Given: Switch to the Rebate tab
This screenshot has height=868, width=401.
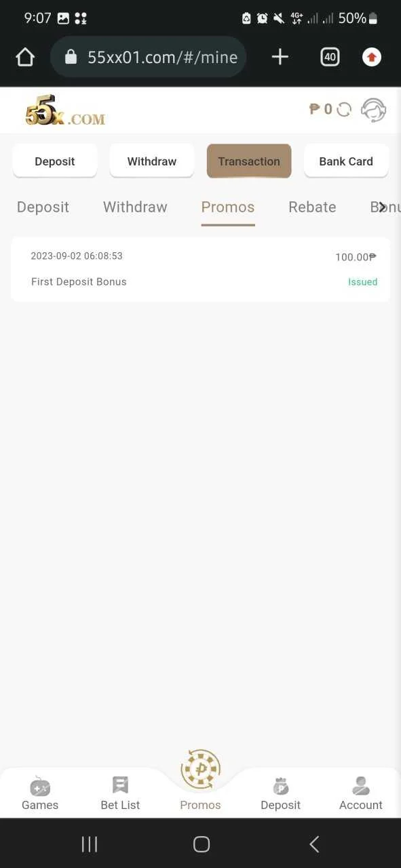Looking at the screenshot, I should (312, 207).
